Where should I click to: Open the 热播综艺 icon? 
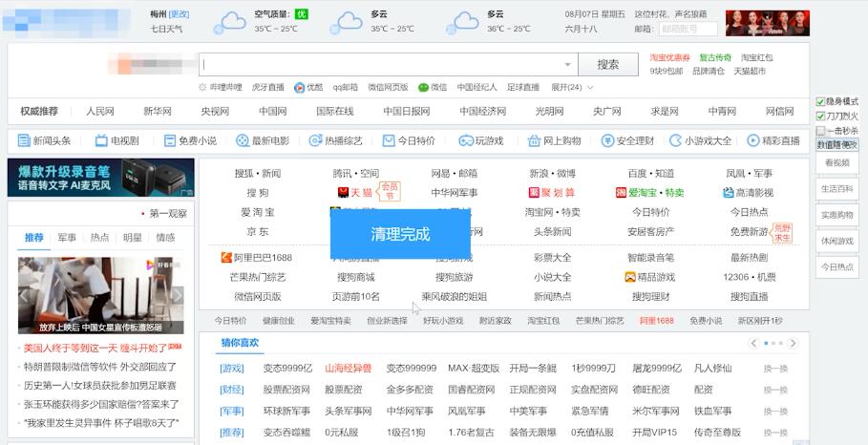[315, 140]
